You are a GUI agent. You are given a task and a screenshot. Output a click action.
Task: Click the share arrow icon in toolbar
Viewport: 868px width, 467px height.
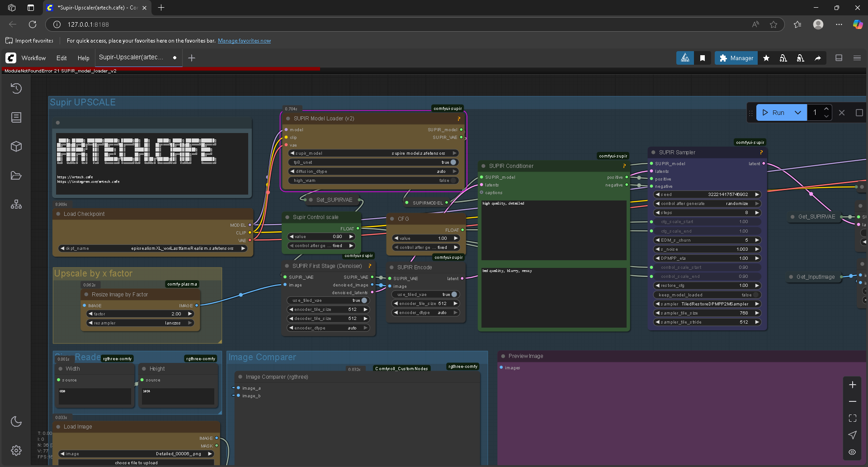pyautogui.click(x=818, y=58)
